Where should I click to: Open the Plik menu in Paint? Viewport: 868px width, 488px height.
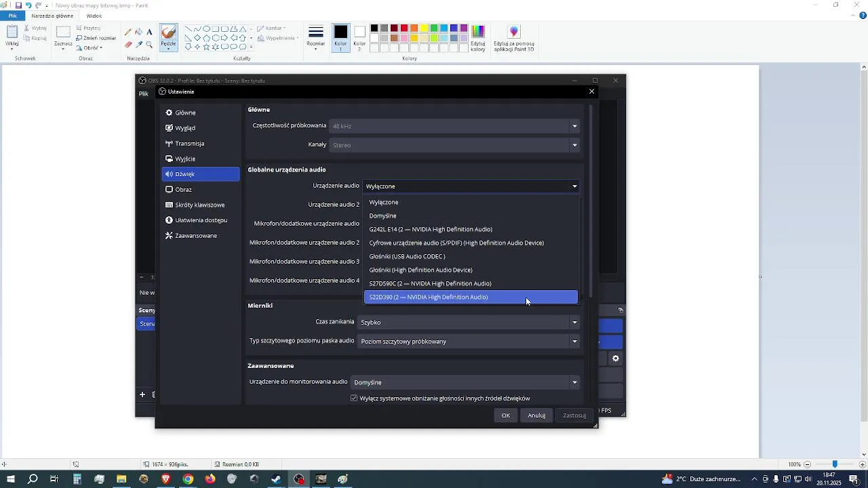pos(12,16)
